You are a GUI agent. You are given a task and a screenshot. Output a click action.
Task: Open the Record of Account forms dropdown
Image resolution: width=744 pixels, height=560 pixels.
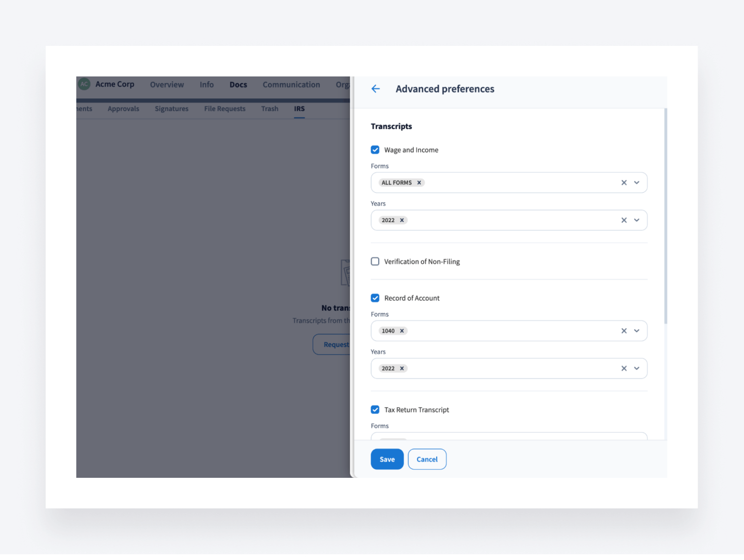click(x=637, y=331)
